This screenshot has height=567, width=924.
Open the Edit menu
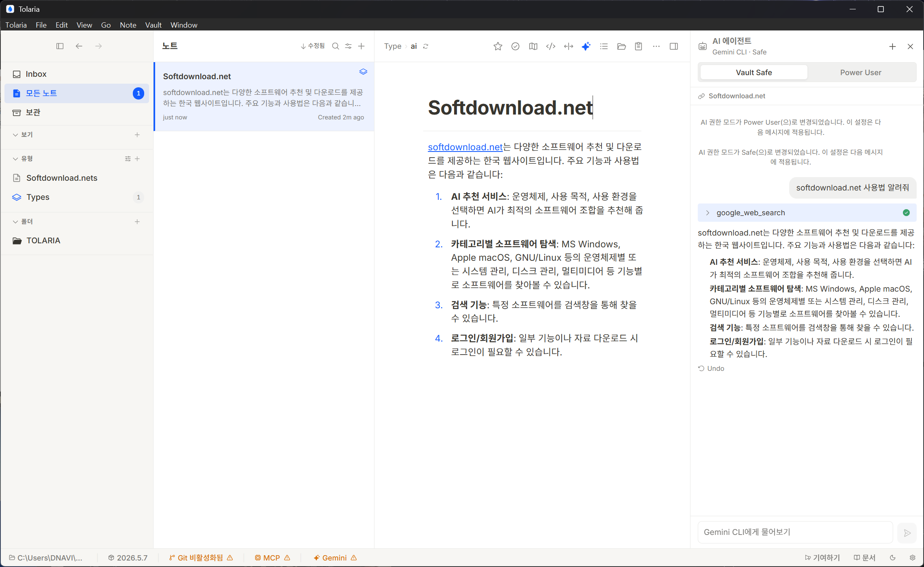[62, 25]
